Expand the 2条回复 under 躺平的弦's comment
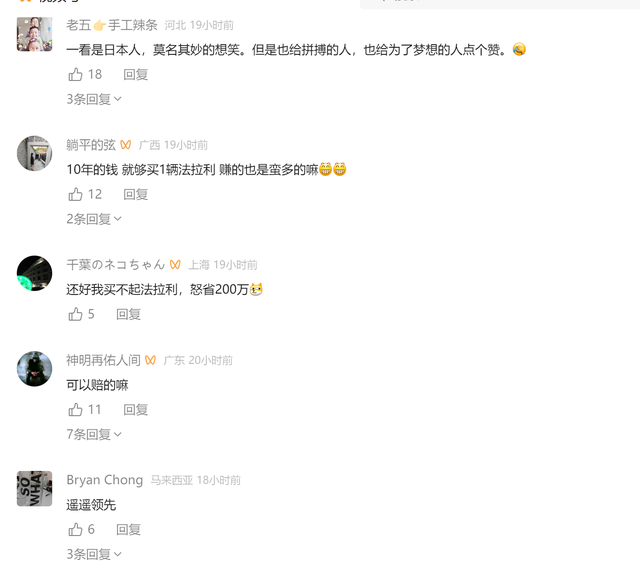 (x=94, y=219)
